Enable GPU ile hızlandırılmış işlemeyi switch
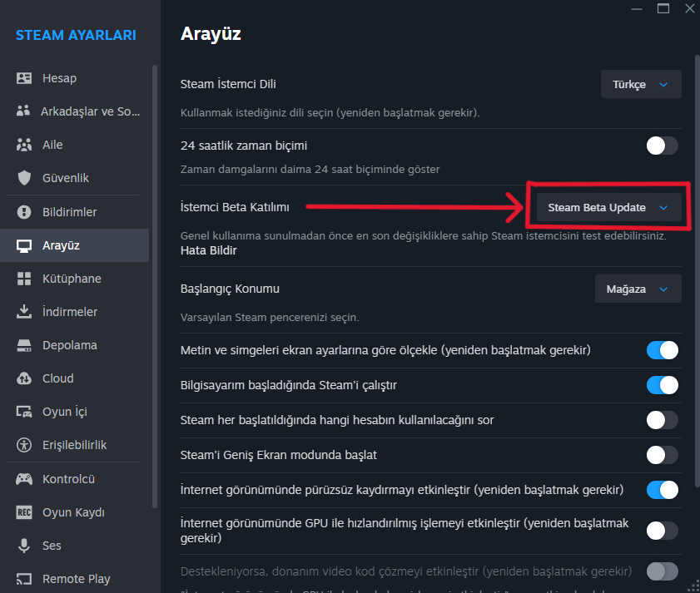This screenshot has height=593, width=700. coord(662,531)
